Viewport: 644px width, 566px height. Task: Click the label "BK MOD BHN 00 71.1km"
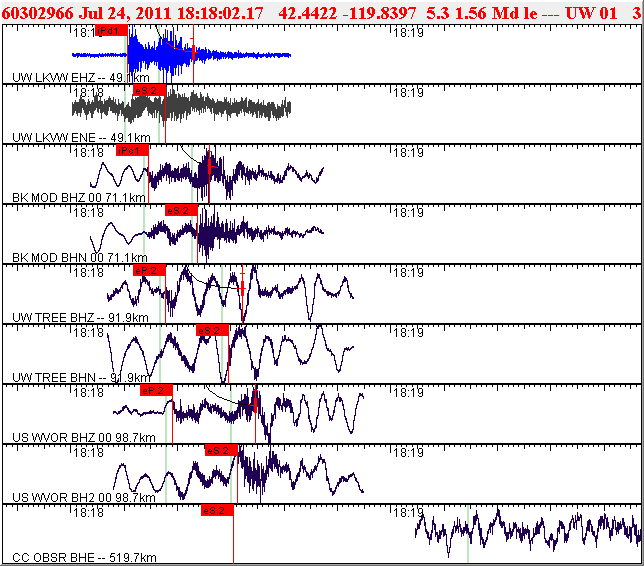coord(80,257)
